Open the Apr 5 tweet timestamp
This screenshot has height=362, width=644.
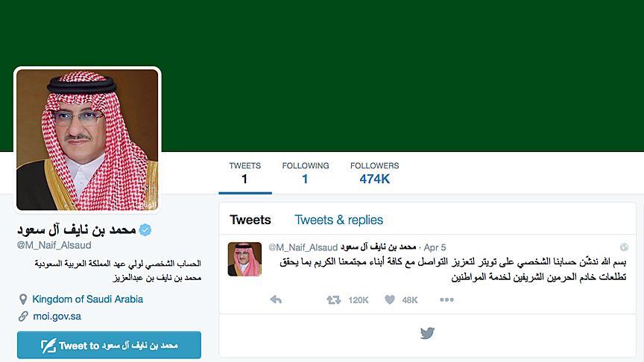[x=435, y=247]
